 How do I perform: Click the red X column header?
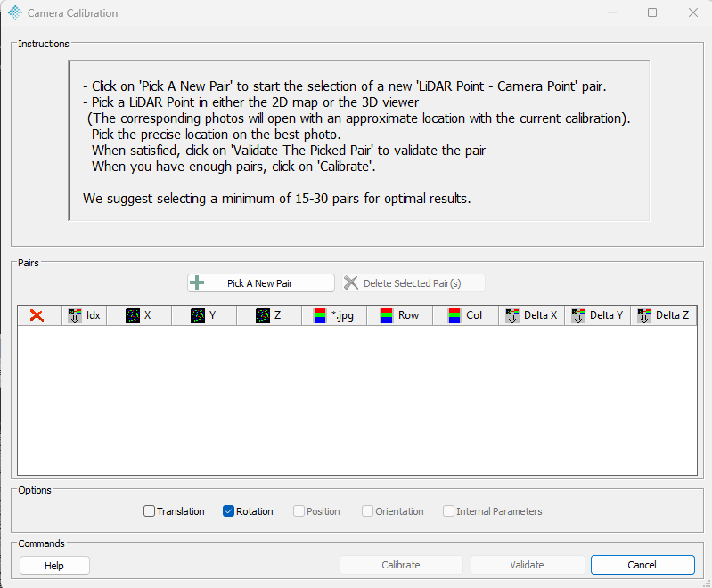pos(37,315)
